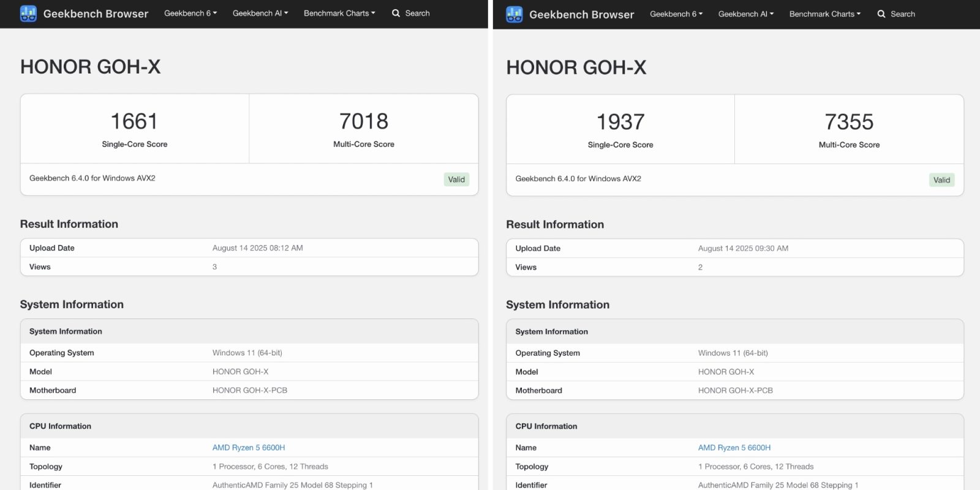Screen dimensions: 980x490
Task: Open the Geekbench 6 dropdown in the right pane
Action: click(676, 13)
